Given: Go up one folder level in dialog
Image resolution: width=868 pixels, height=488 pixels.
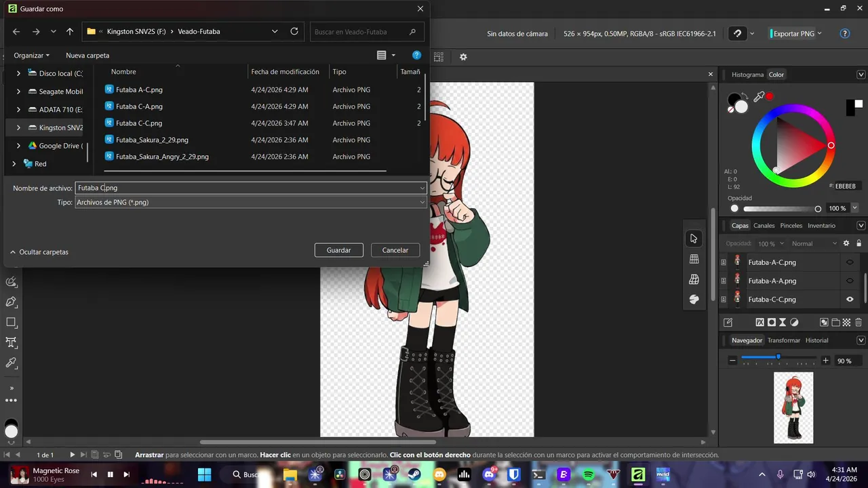Looking at the screenshot, I should click(x=70, y=31).
